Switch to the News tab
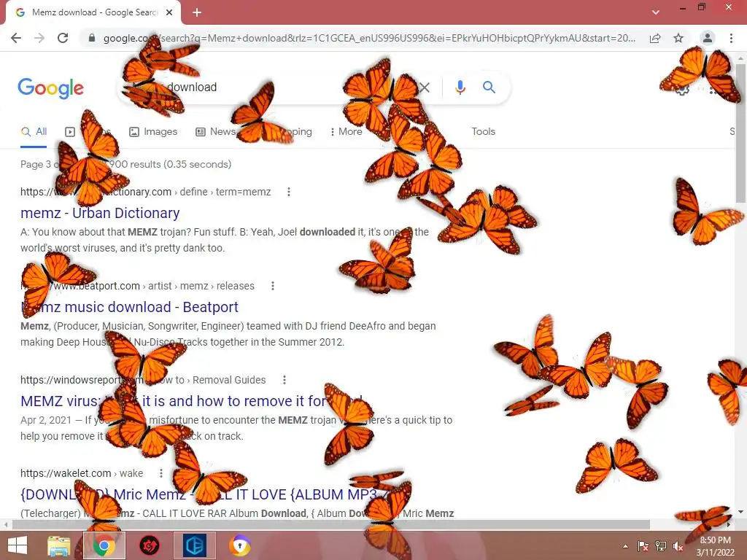The width and height of the screenshot is (747, 560). click(x=216, y=132)
